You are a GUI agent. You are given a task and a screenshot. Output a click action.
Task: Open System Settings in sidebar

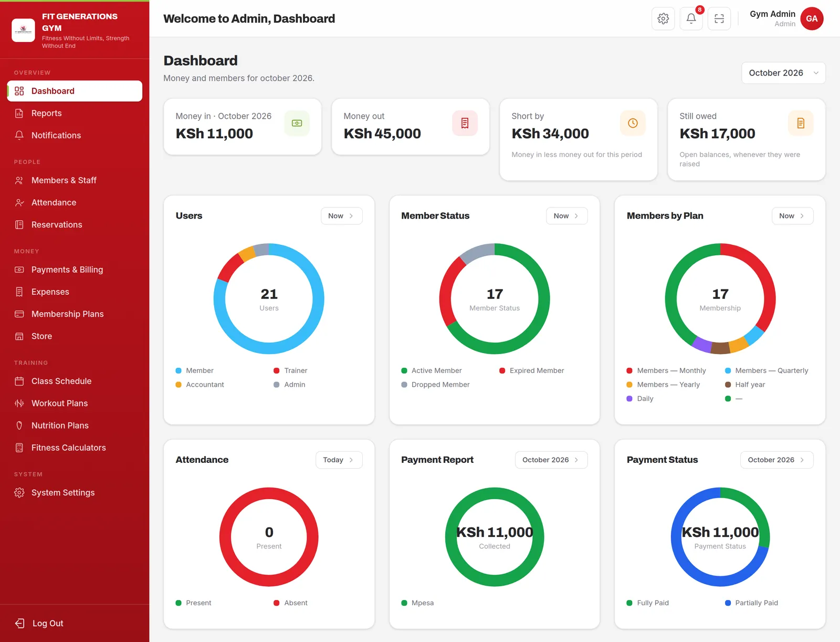tap(75, 492)
